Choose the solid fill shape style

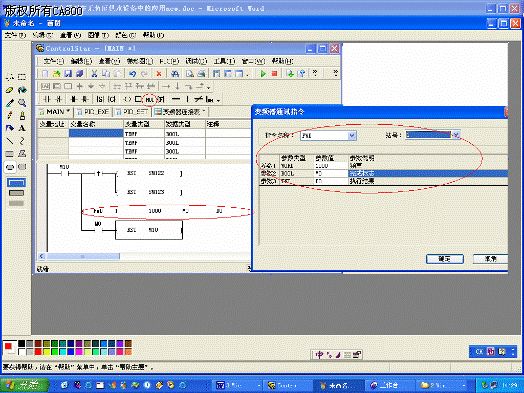click(16, 203)
